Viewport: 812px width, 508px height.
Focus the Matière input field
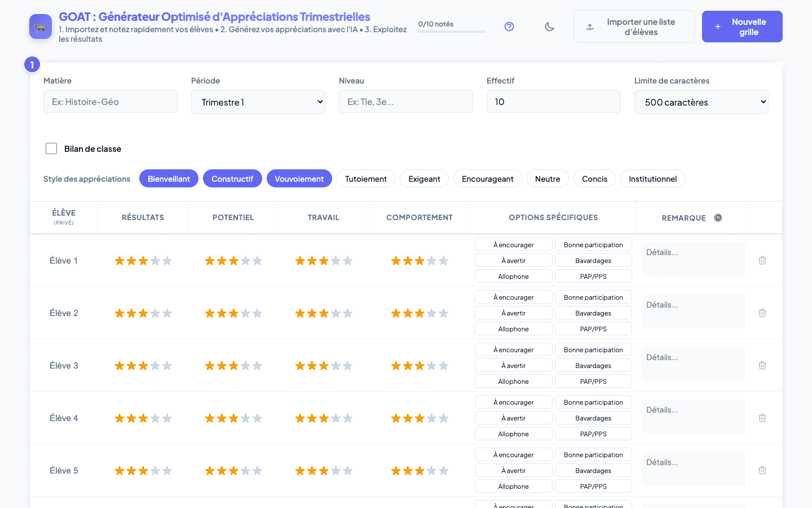click(111, 102)
